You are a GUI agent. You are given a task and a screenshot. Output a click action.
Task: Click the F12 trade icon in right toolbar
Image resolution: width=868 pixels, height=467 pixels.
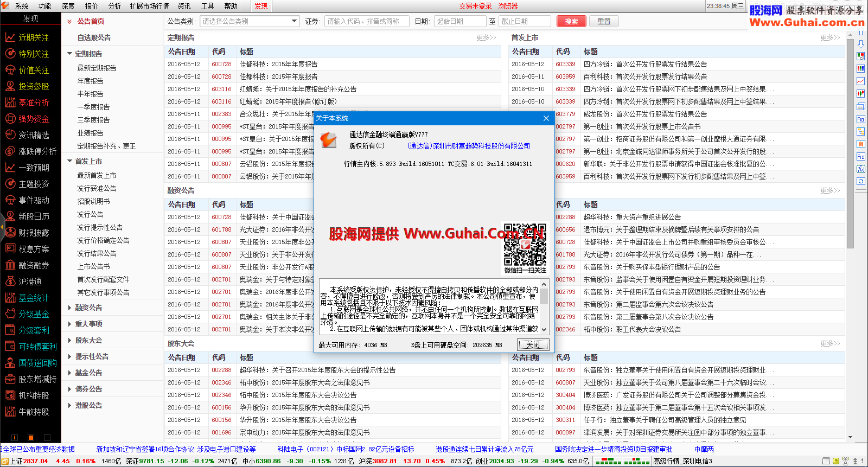[x=860, y=156]
